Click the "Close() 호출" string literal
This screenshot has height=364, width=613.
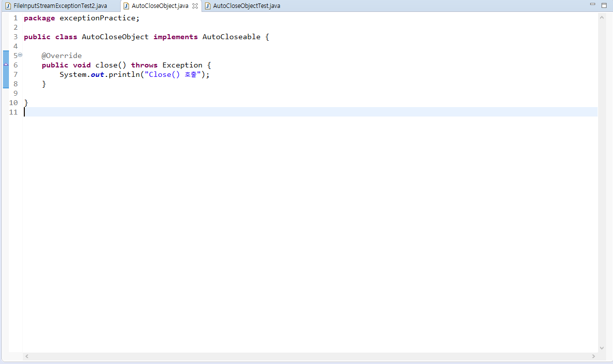(173, 74)
